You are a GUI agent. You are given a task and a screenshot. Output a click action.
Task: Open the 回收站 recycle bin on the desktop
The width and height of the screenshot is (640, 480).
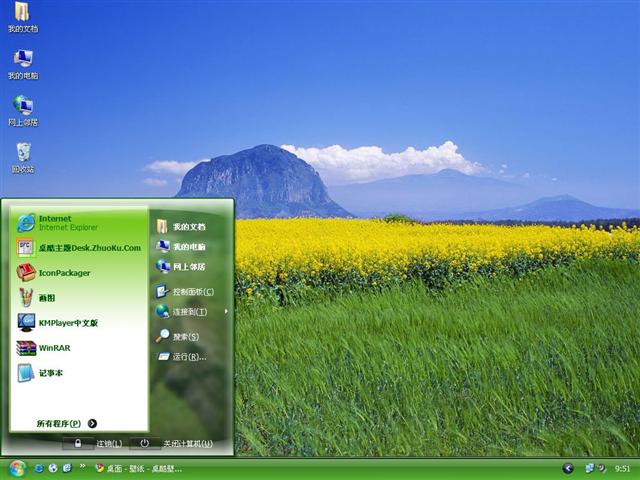(23, 158)
